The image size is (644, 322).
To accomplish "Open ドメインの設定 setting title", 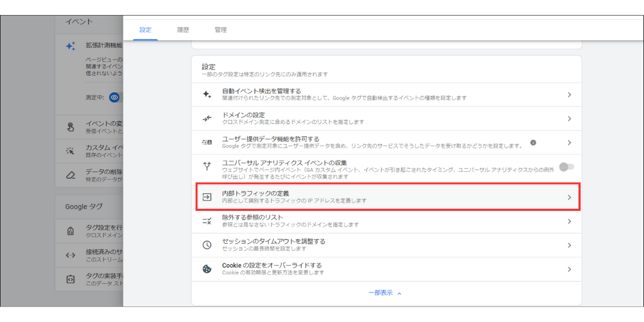I will tap(244, 115).
